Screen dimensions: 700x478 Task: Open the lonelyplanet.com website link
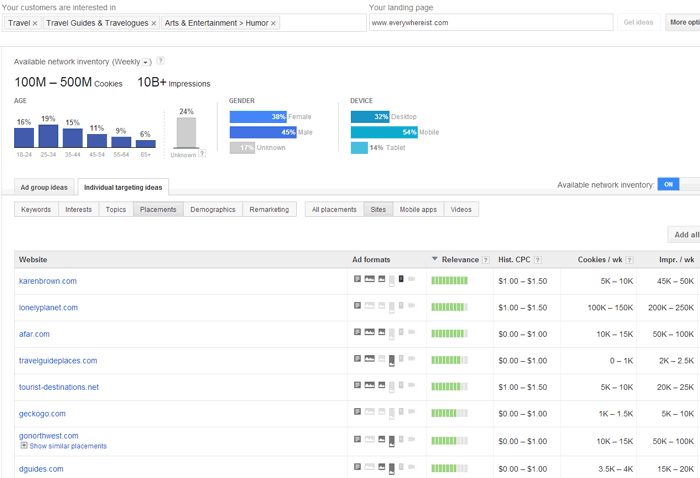pyautogui.click(x=48, y=308)
